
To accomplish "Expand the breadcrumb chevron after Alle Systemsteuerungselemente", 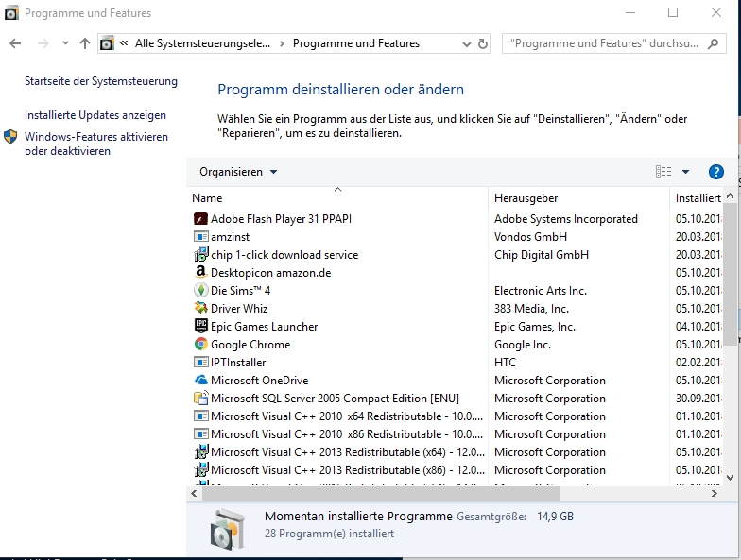I will coord(282,43).
